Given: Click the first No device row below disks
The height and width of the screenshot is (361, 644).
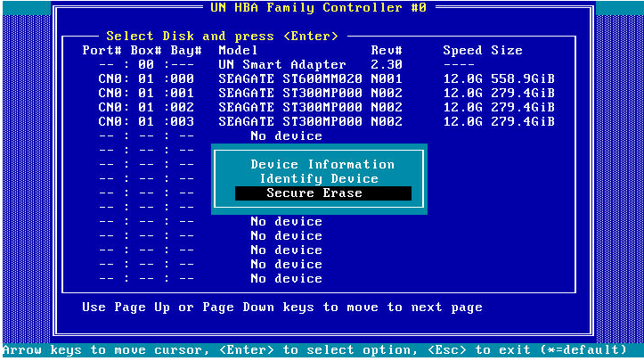Looking at the screenshot, I should 210,136.
